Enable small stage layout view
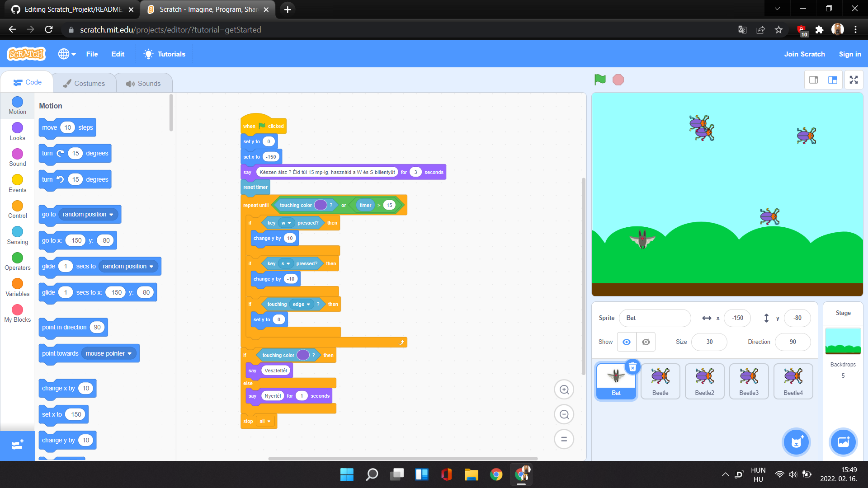The image size is (868, 488). tap(814, 80)
